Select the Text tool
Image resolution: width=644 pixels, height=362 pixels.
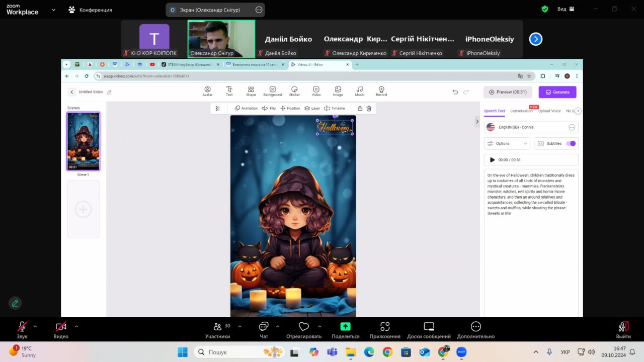pyautogui.click(x=229, y=91)
